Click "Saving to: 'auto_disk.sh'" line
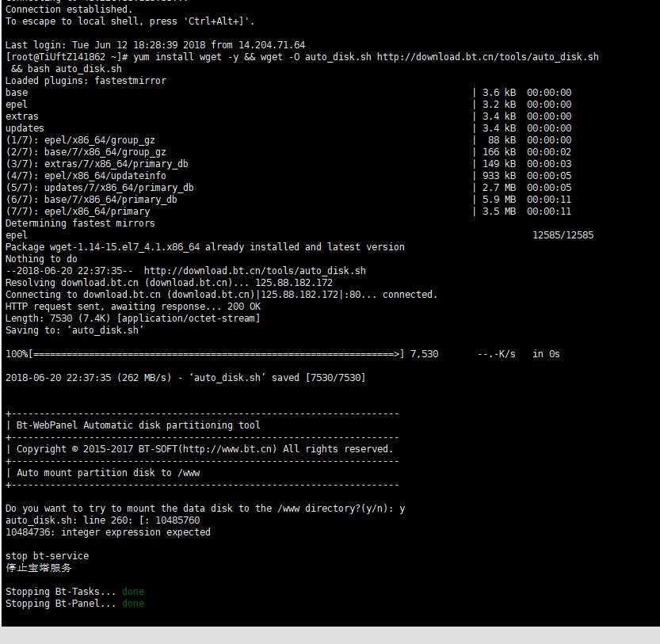660x644 pixels. click(x=74, y=330)
